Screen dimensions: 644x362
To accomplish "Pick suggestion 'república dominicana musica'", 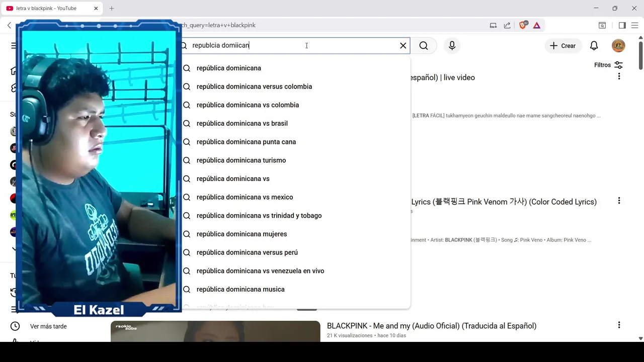I will pos(296,289).
